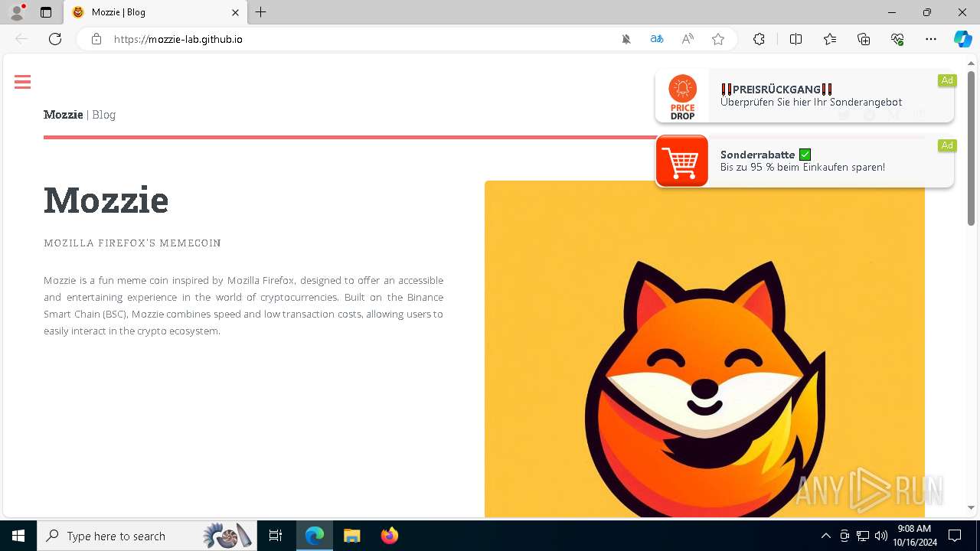Open the network status tray icon
980x551 pixels.
click(863, 536)
